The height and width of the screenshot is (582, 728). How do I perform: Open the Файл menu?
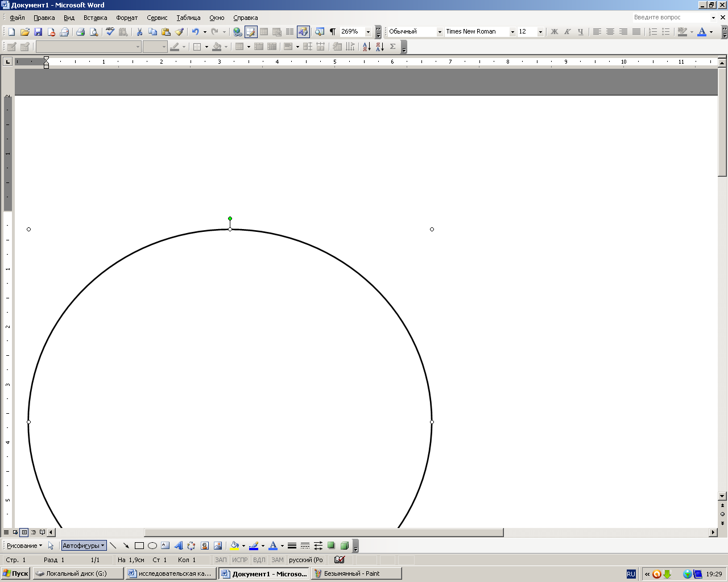(17, 18)
